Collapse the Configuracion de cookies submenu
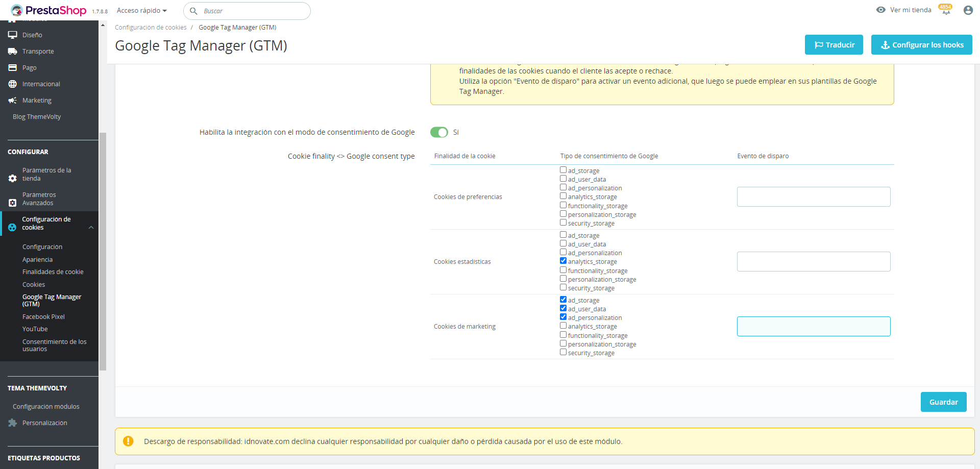 coord(91,228)
